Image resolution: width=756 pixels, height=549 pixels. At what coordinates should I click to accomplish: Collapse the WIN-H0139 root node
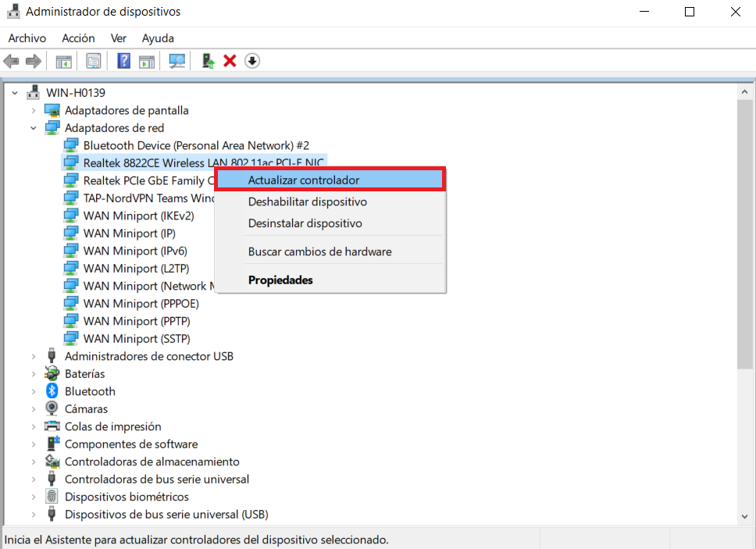coord(15,93)
